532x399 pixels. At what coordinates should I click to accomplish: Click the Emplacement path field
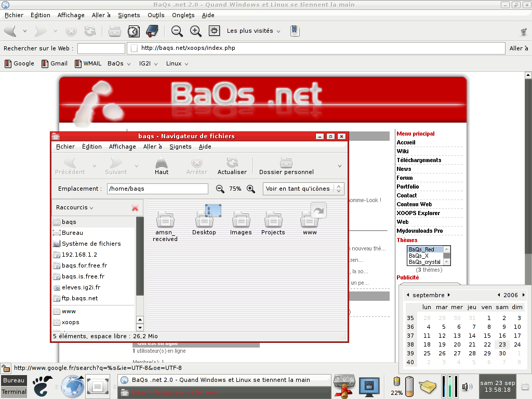tap(157, 189)
